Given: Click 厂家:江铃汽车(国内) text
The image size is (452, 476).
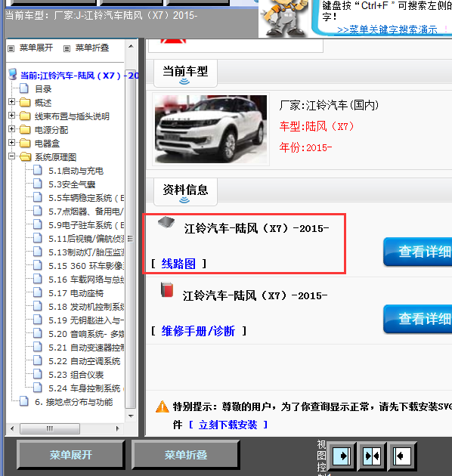Looking at the screenshot, I should 329,105.
